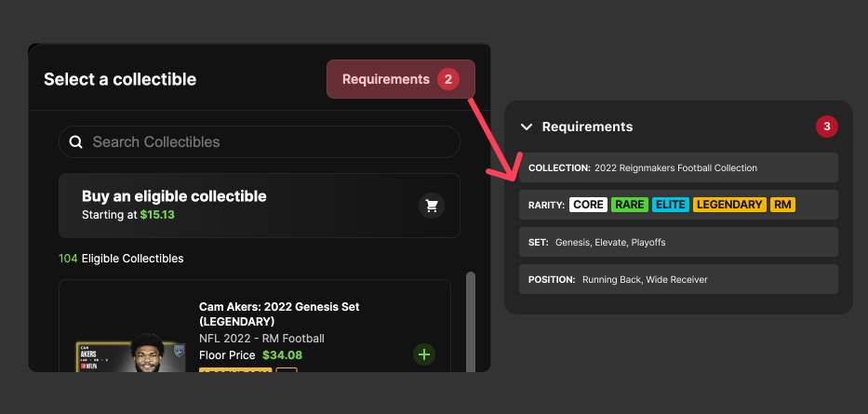This screenshot has width=868, height=414.
Task: Click '104 Eligible Collectibles' text
Action: tap(121, 259)
